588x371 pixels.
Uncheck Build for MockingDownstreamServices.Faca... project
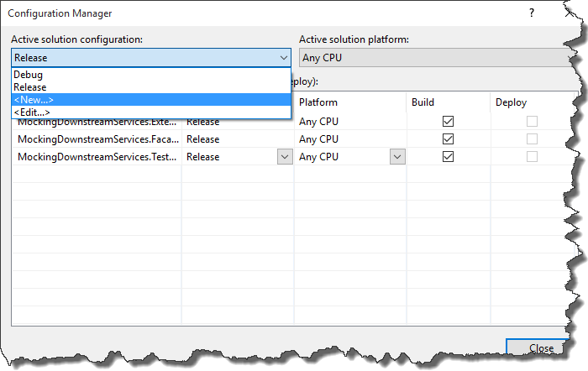point(448,139)
